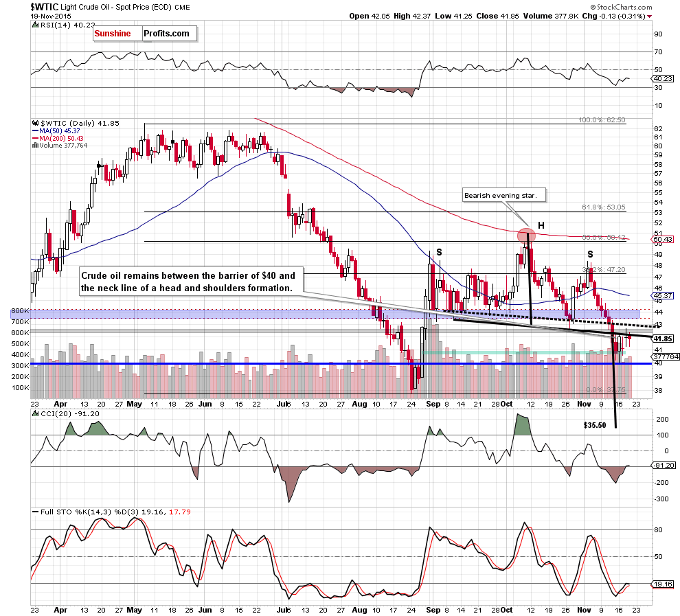680x616 pixels.
Task: Click the red 17.79 %D value in STO label
Action: pos(179,512)
